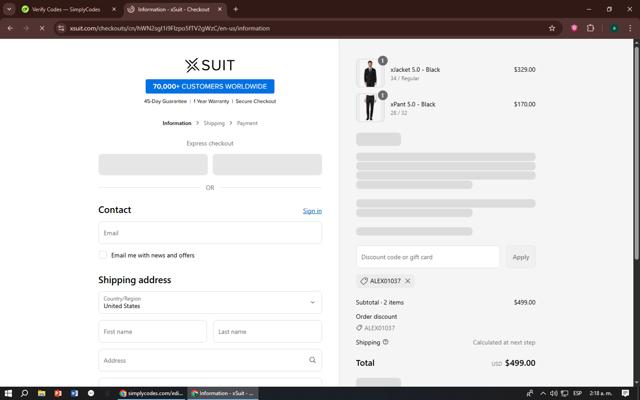
Task: Switch to Information - xSuit taskbar window
Action: pos(223,393)
